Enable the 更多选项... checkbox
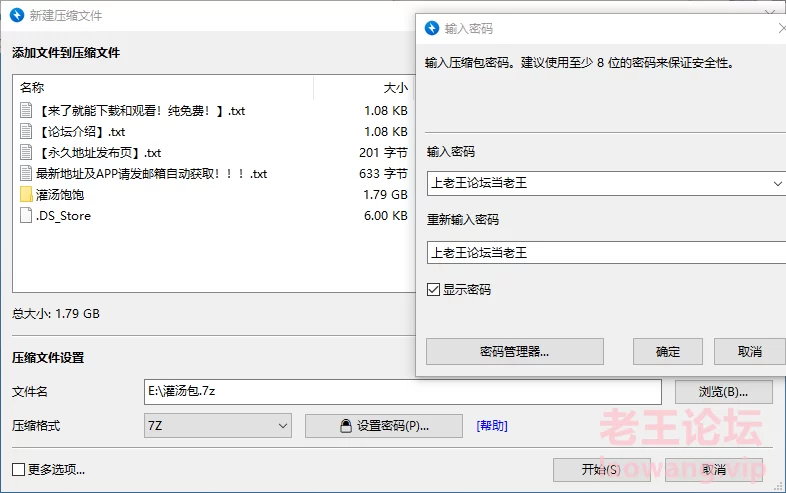786x493 pixels. click(19, 469)
